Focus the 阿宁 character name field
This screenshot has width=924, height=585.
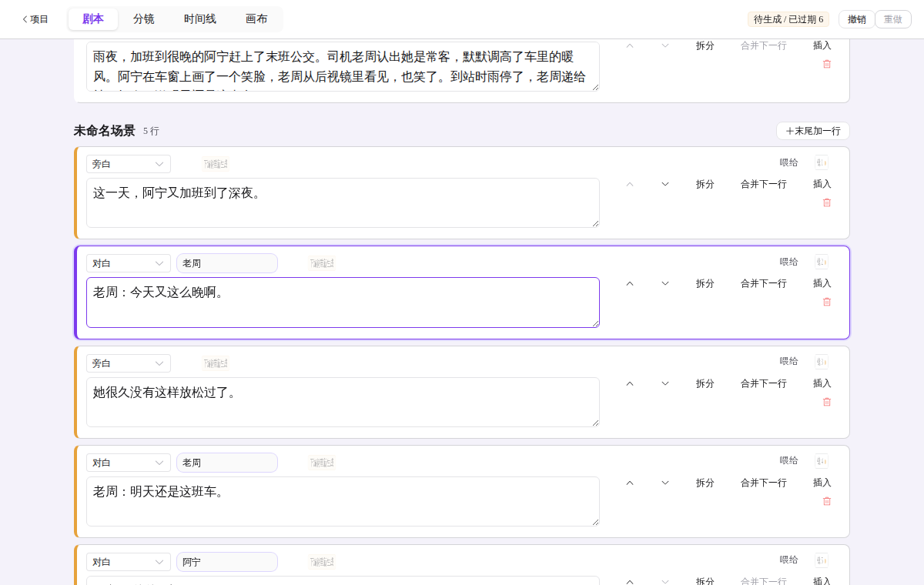(227, 562)
